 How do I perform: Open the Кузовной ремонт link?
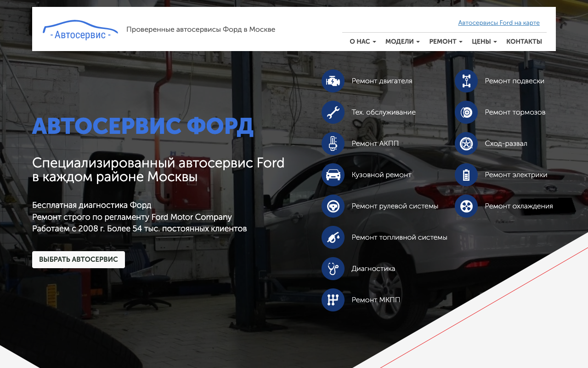(381, 175)
